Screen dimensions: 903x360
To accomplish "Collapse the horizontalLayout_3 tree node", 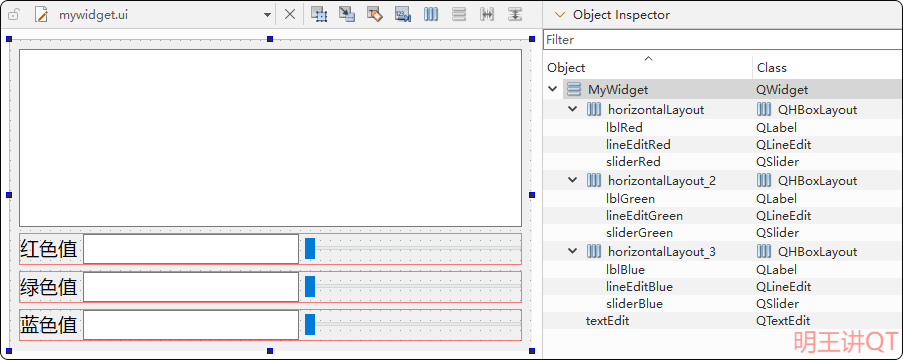I will click(x=572, y=251).
